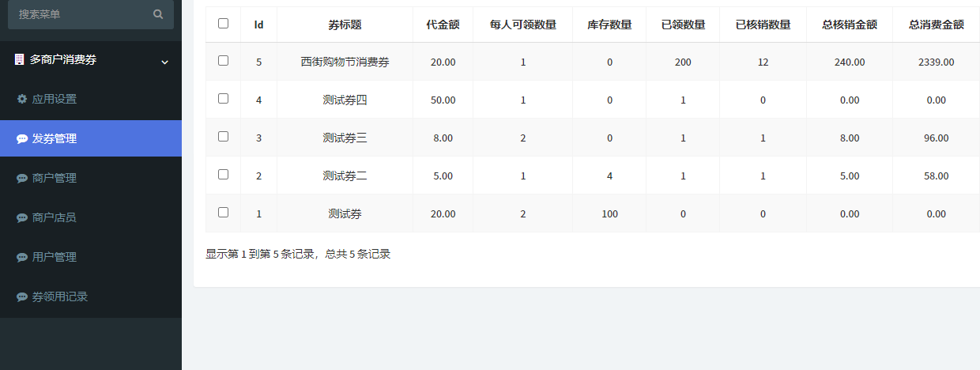Click the building icon beside 多商户消费券
This screenshot has width=980, height=370.
coord(20,60)
